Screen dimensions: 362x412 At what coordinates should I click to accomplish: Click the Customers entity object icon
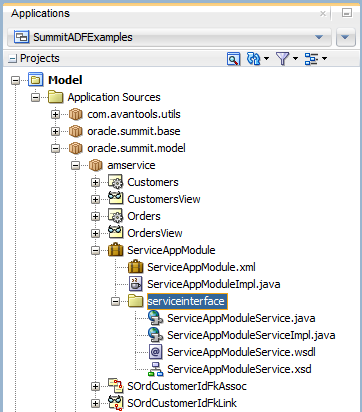tap(116, 182)
